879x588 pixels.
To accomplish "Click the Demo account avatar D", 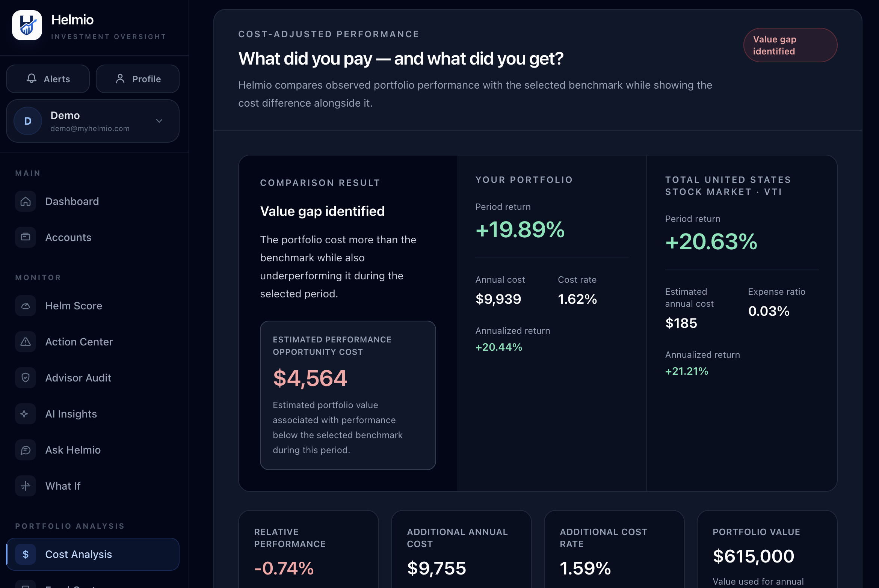I will point(28,121).
